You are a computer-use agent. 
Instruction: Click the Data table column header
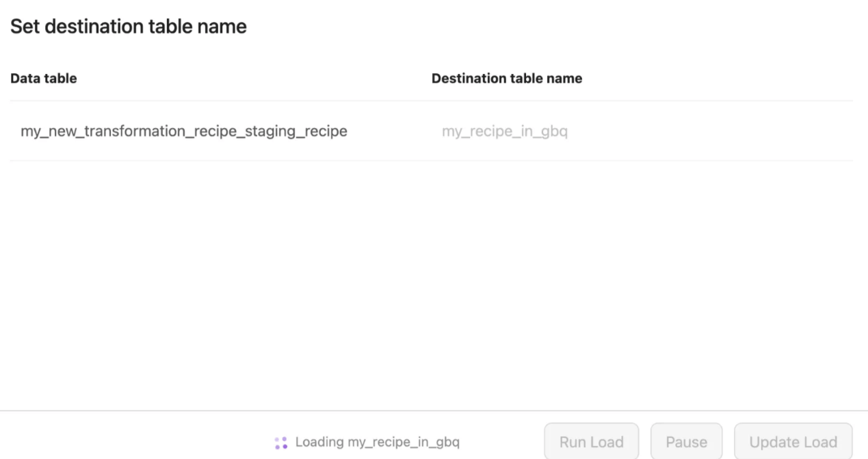click(44, 79)
